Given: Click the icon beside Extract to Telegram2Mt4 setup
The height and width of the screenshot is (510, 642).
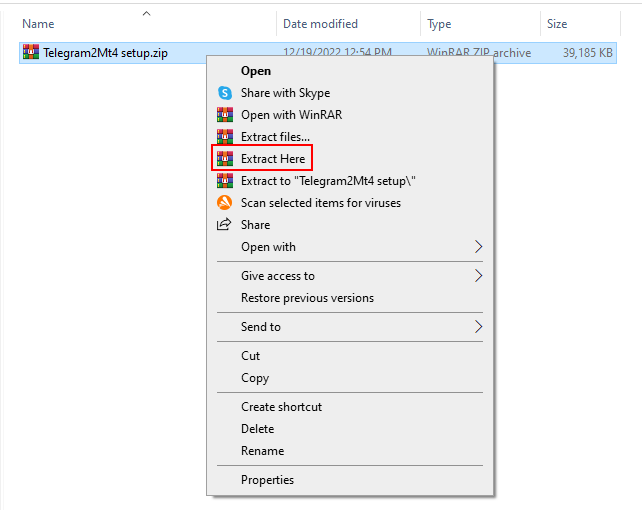Looking at the screenshot, I should pyautogui.click(x=224, y=181).
